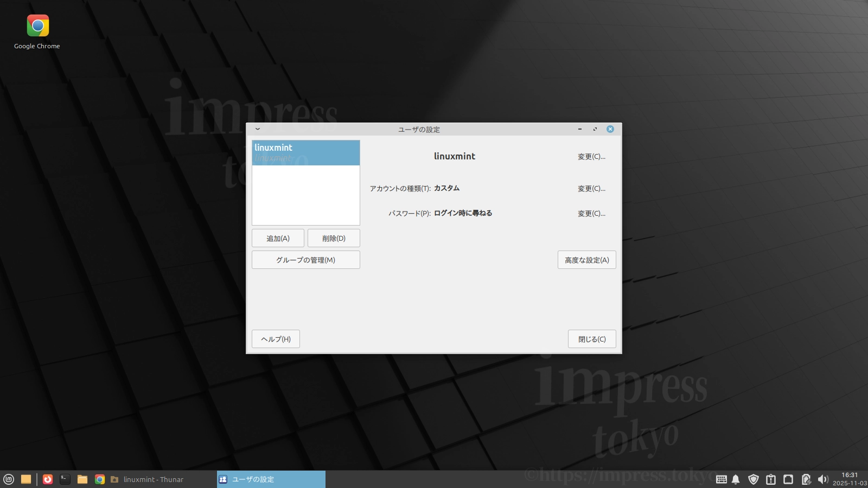Launch Firefox from the panel

(48, 479)
